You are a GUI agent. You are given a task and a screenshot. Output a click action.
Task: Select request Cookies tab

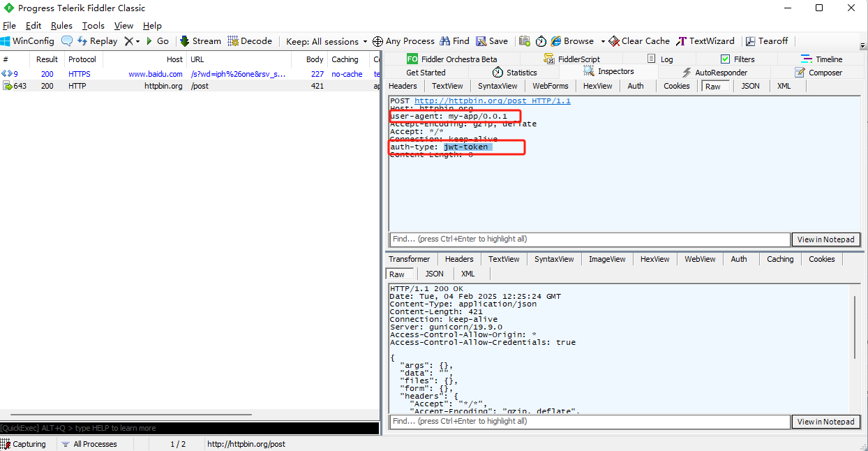[x=677, y=86]
